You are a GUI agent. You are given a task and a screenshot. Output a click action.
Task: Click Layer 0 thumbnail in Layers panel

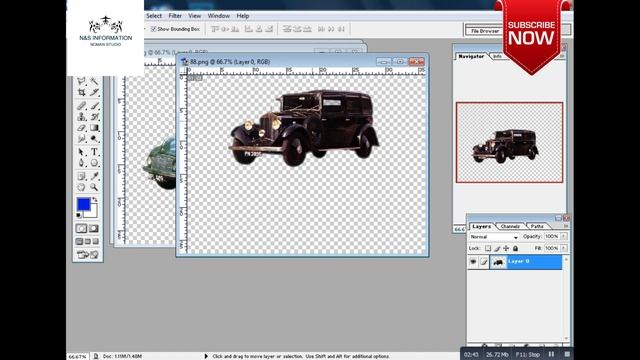click(x=498, y=262)
